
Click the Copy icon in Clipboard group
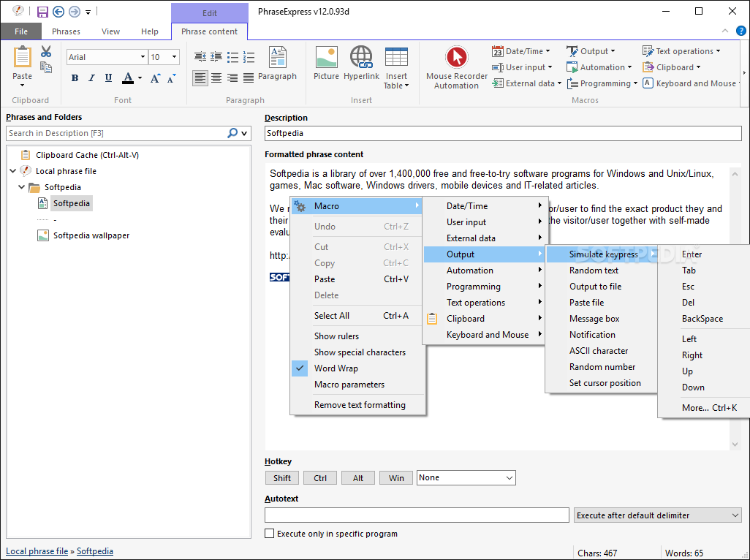click(x=46, y=67)
